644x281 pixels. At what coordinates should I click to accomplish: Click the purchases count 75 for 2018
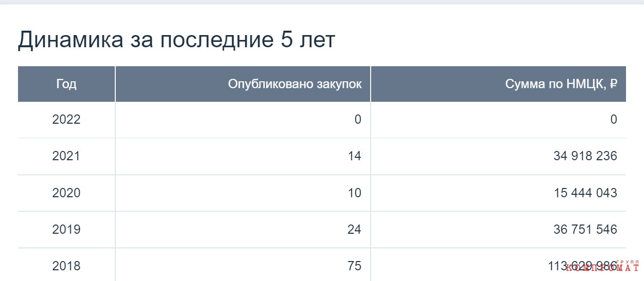click(355, 266)
